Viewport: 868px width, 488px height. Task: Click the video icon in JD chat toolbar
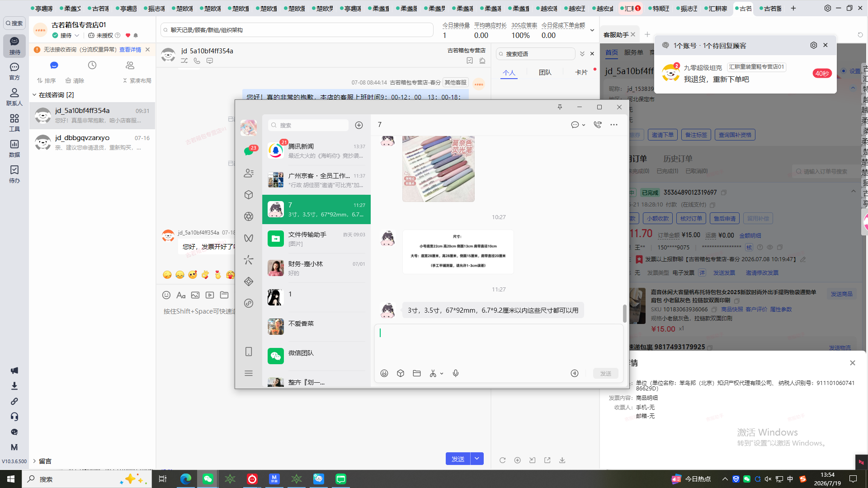[x=210, y=295]
